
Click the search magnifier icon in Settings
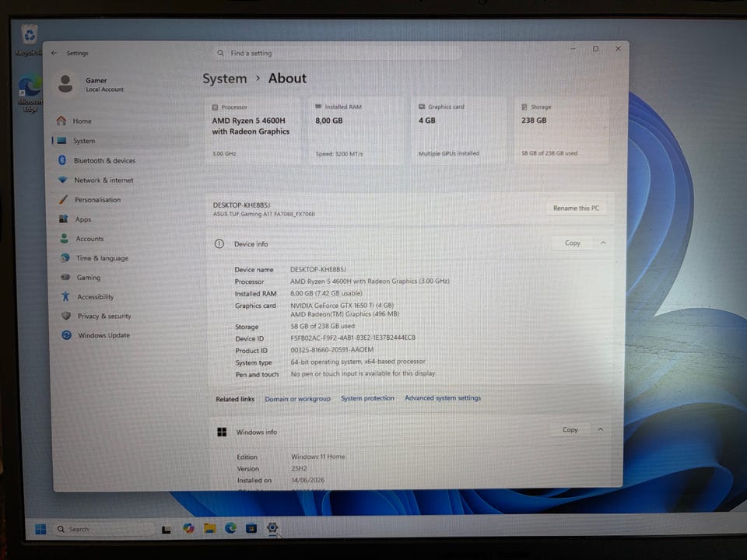click(220, 53)
